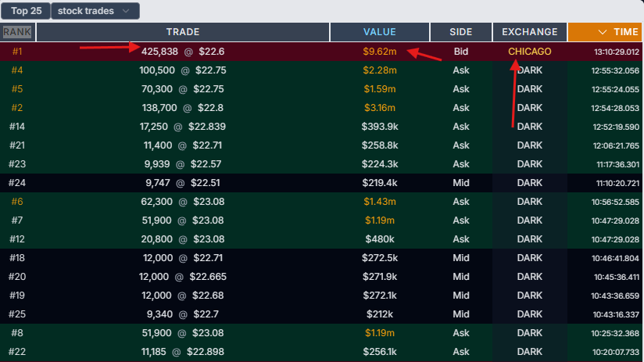Select rank #4 cell
Viewport: 644px width, 362px height.
tap(17, 70)
